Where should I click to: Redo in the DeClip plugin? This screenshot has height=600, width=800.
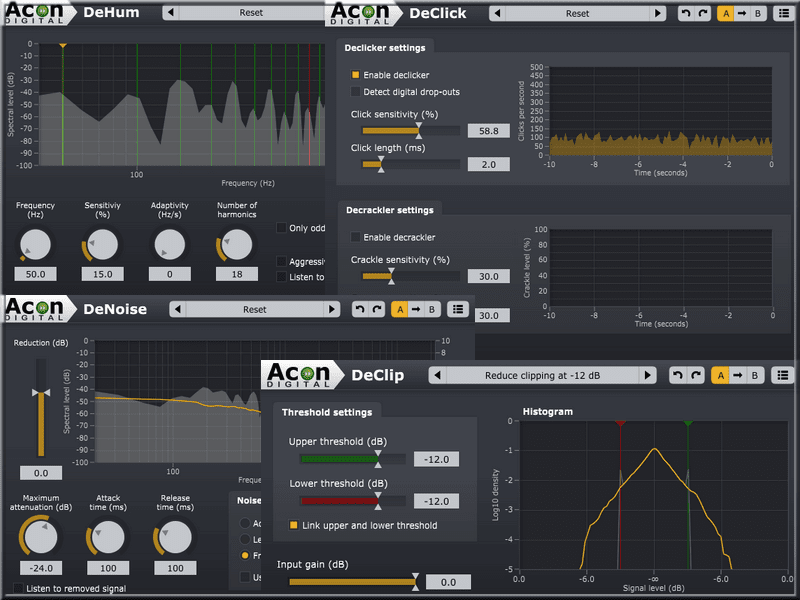pos(695,376)
